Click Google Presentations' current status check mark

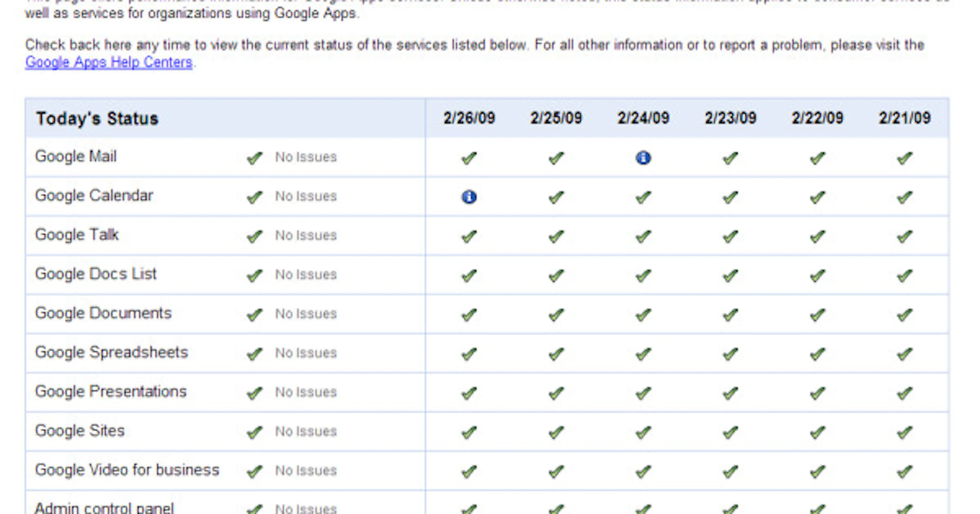coord(254,392)
